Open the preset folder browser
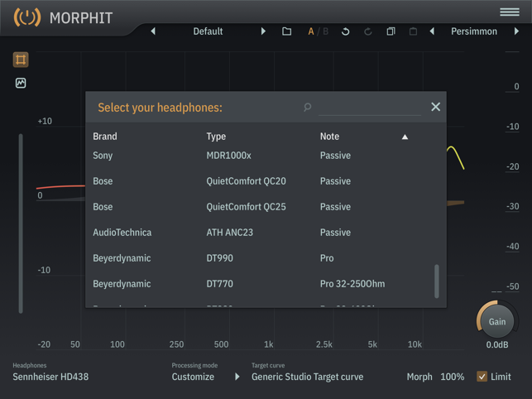The width and height of the screenshot is (532, 399). (287, 31)
